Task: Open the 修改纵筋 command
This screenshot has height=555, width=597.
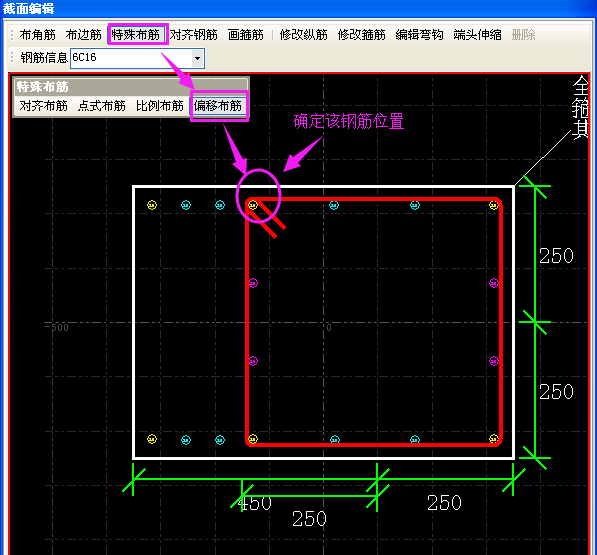Action: click(x=303, y=35)
